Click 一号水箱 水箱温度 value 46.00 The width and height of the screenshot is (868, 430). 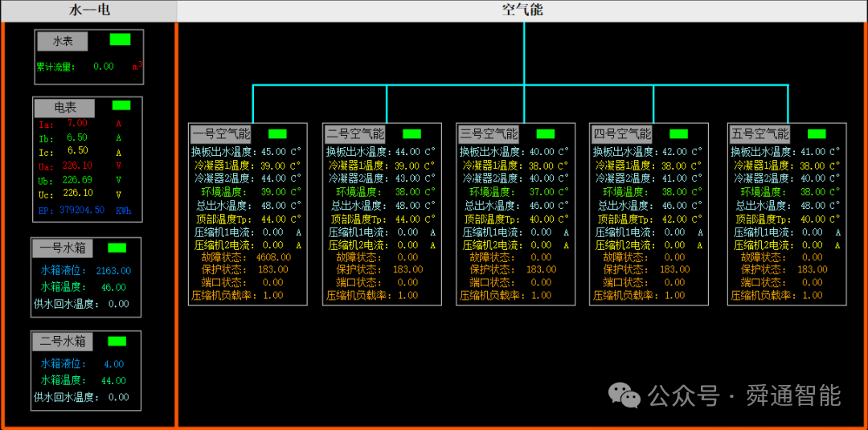pos(113,287)
